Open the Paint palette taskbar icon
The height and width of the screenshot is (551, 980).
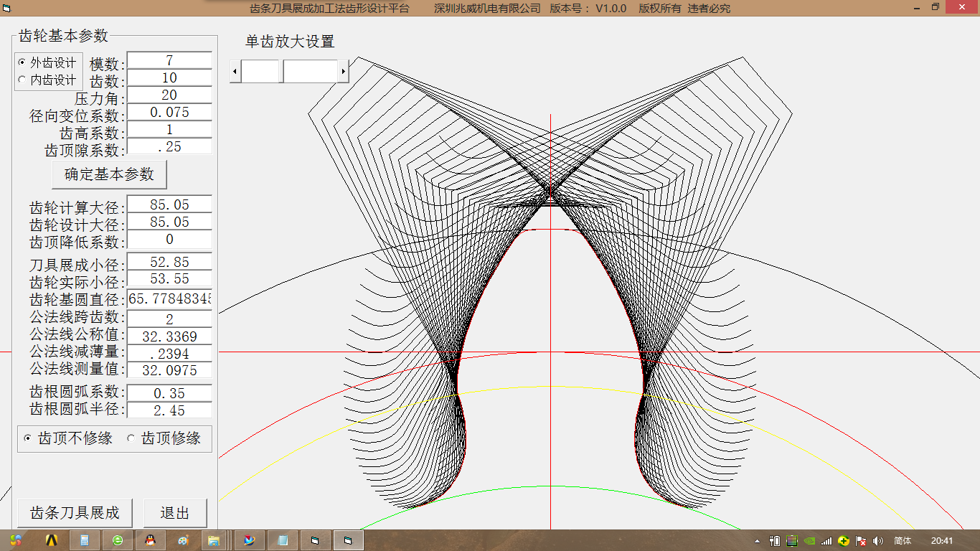pos(184,540)
